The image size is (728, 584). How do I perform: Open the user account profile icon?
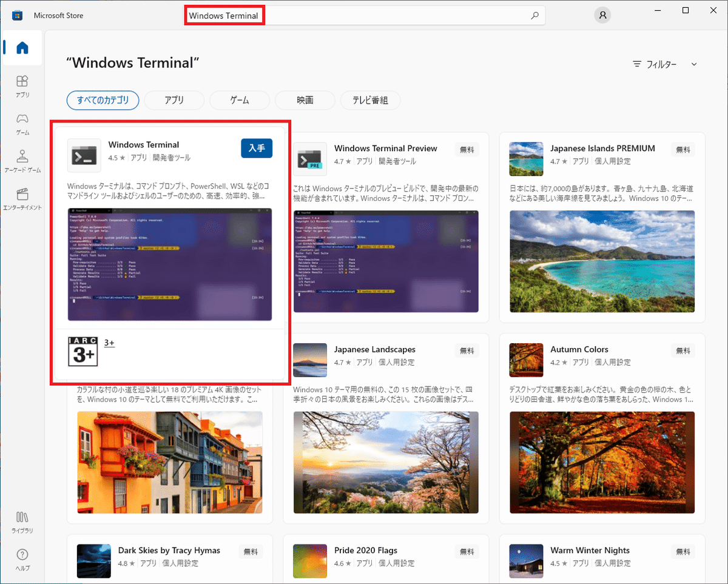coord(602,16)
